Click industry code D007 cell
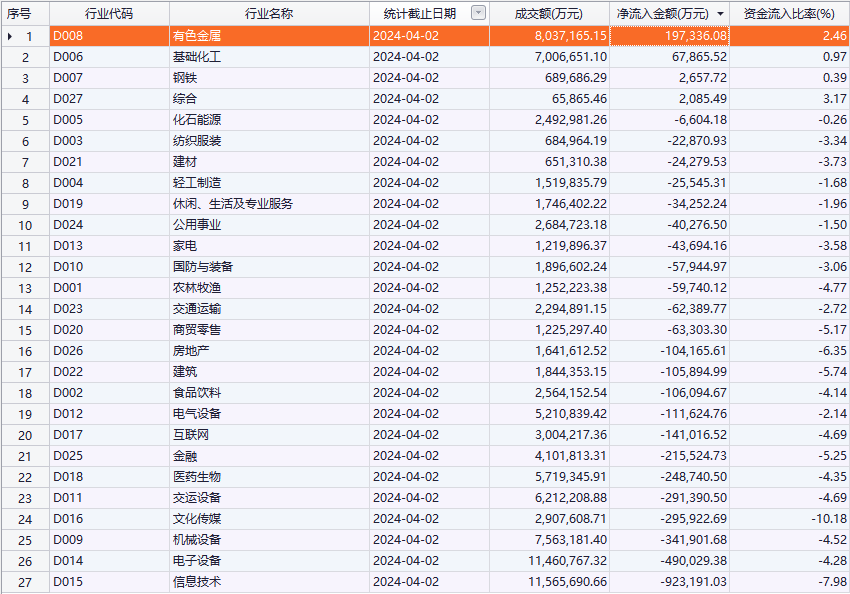The height and width of the screenshot is (594, 850). pyautogui.click(x=68, y=78)
